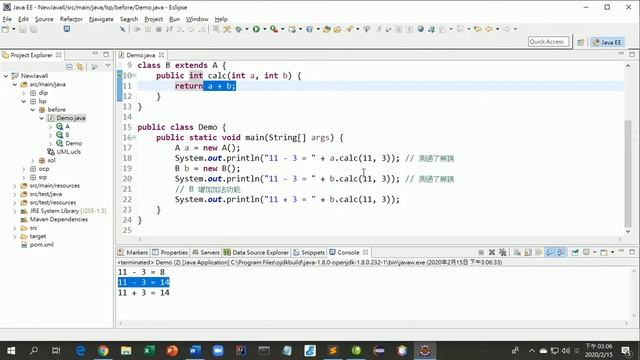
Task: Minimize the Console panel
Action: 621,251
